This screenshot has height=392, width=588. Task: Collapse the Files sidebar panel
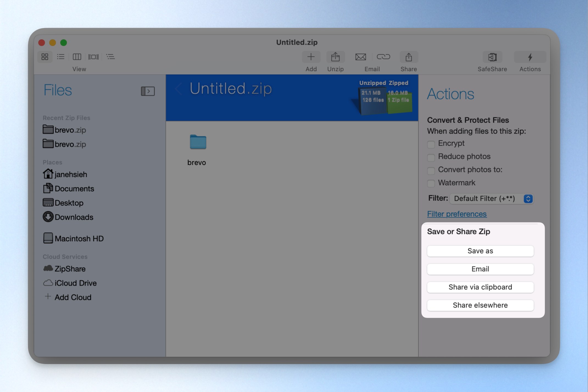coord(148,91)
